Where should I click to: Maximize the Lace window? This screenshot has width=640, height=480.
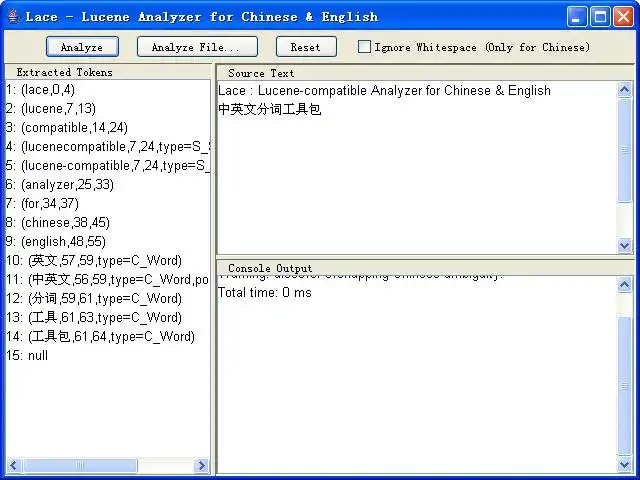point(600,17)
